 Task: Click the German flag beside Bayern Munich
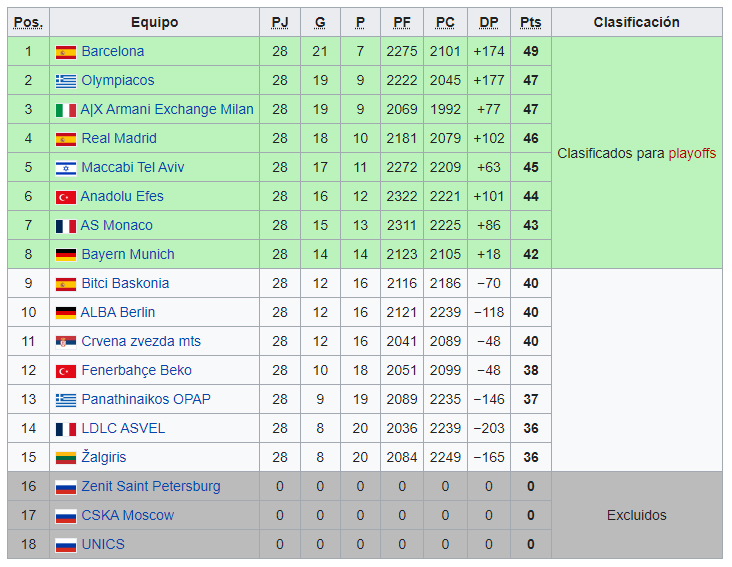click(x=66, y=255)
